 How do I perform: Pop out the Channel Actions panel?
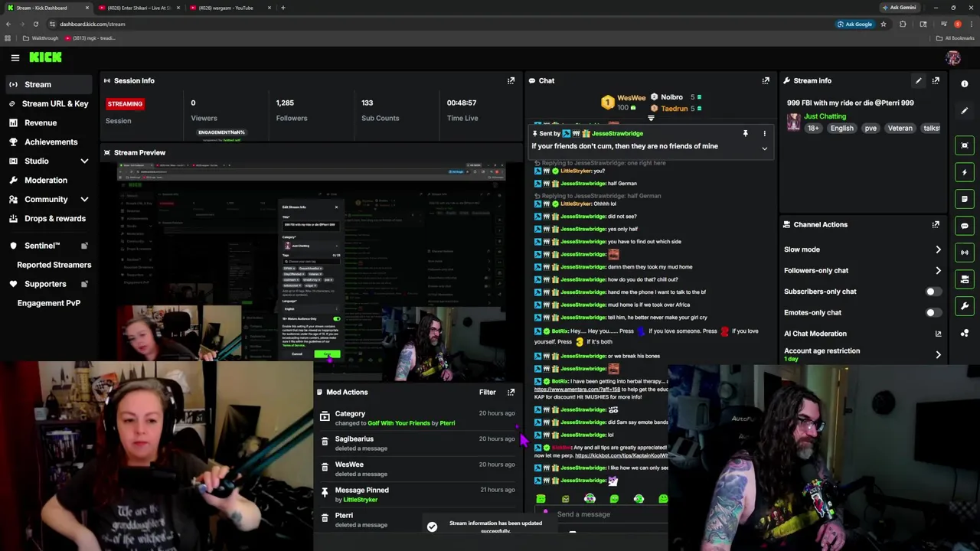pos(936,224)
